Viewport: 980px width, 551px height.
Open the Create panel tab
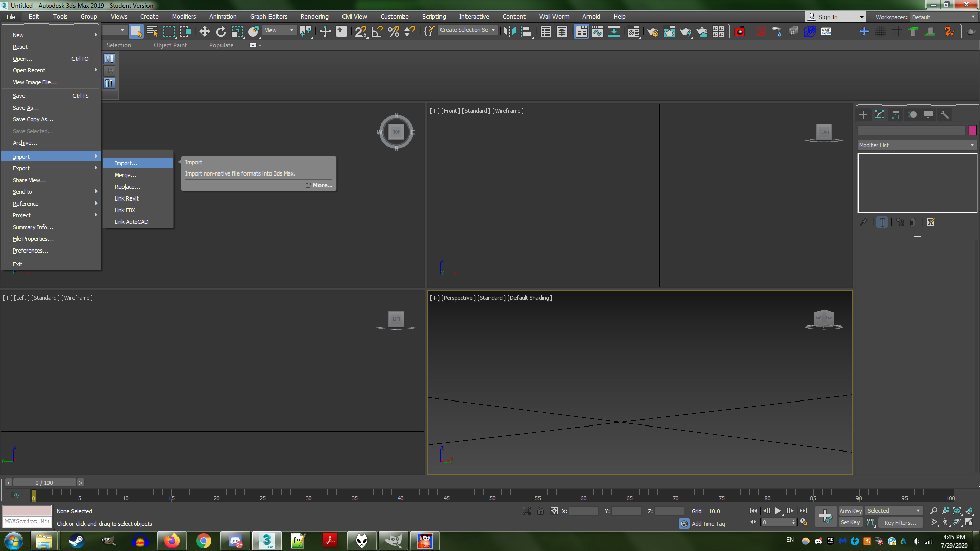point(863,115)
